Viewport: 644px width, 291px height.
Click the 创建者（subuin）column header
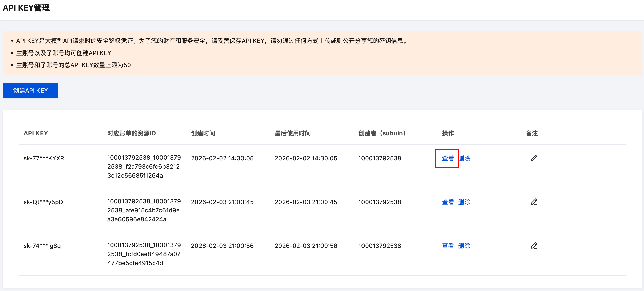tap(382, 133)
